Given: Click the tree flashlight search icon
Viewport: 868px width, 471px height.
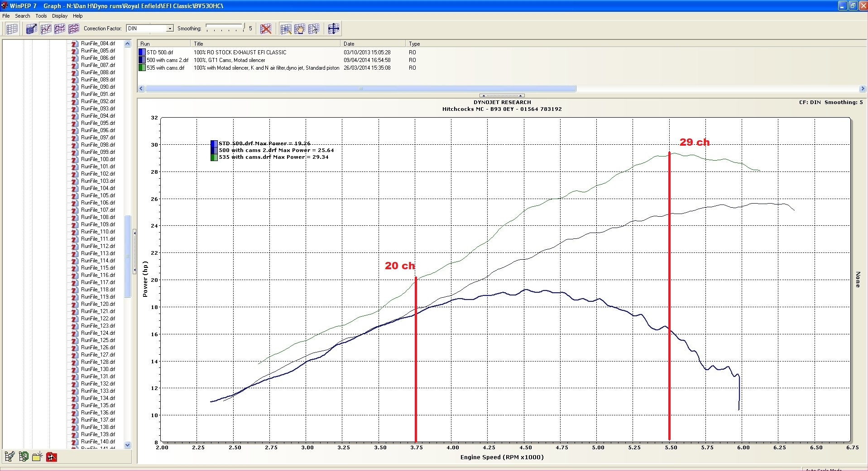Looking at the screenshot, I should click(10, 457).
